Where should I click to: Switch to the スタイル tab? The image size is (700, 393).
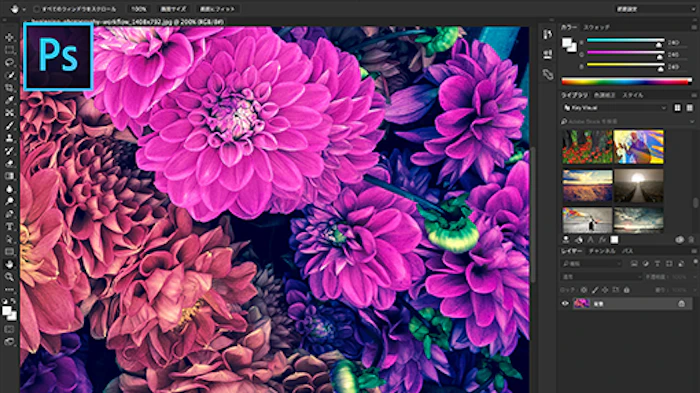[633, 96]
